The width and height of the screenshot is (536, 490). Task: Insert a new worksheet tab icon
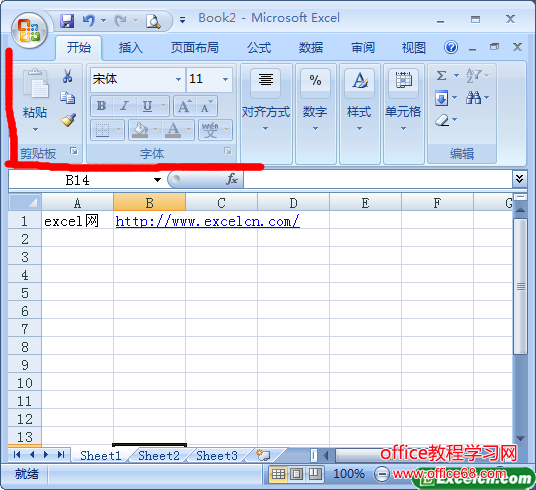[263, 455]
